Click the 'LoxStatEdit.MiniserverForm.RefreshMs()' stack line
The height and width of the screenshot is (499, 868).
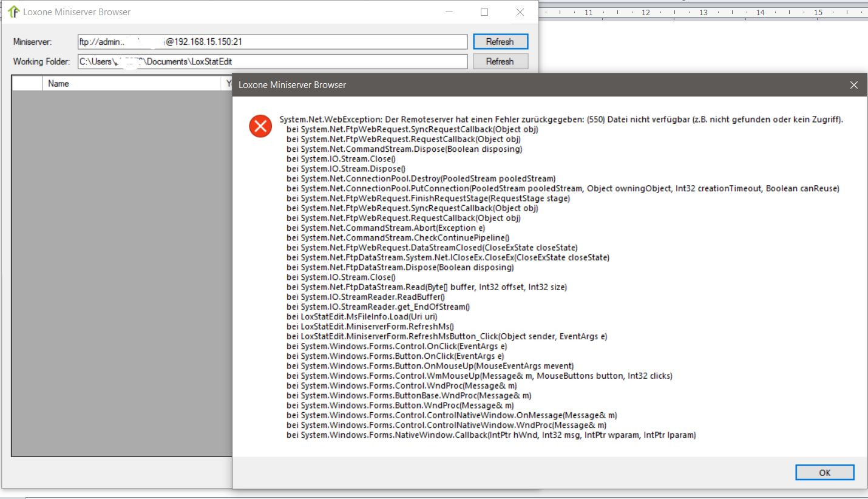point(370,327)
